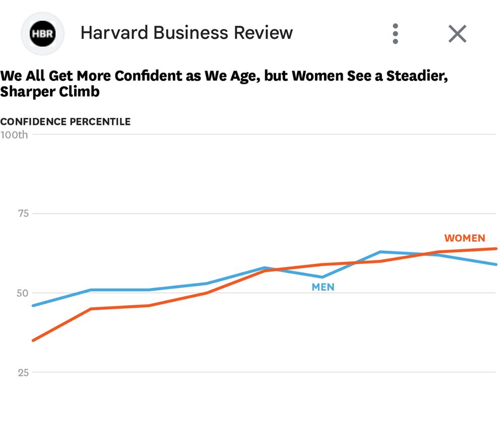
Task: Click the CONFIDENCE PERCENTILE axis title
Action: tap(66, 122)
